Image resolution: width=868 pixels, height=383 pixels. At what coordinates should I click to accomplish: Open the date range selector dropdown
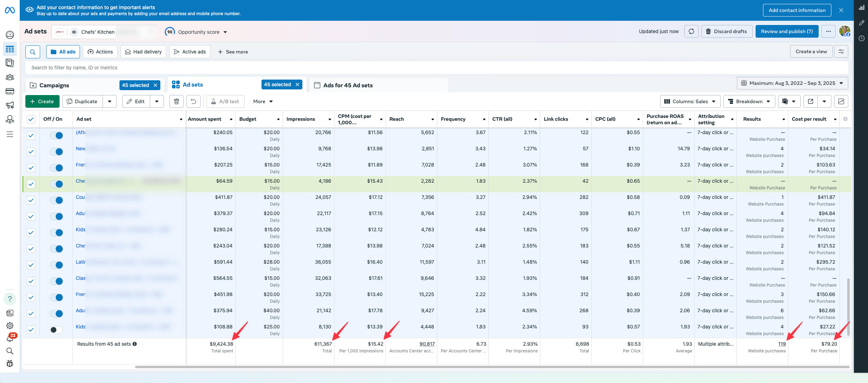coord(792,83)
